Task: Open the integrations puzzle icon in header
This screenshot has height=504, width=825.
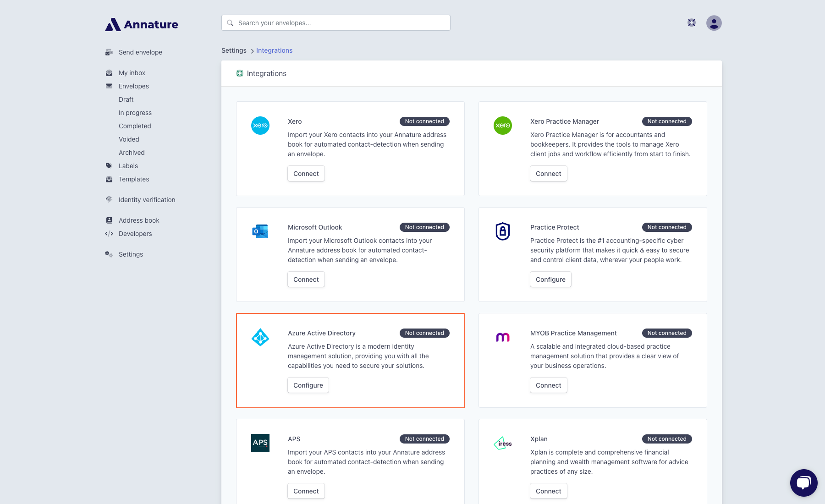Action: click(691, 22)
